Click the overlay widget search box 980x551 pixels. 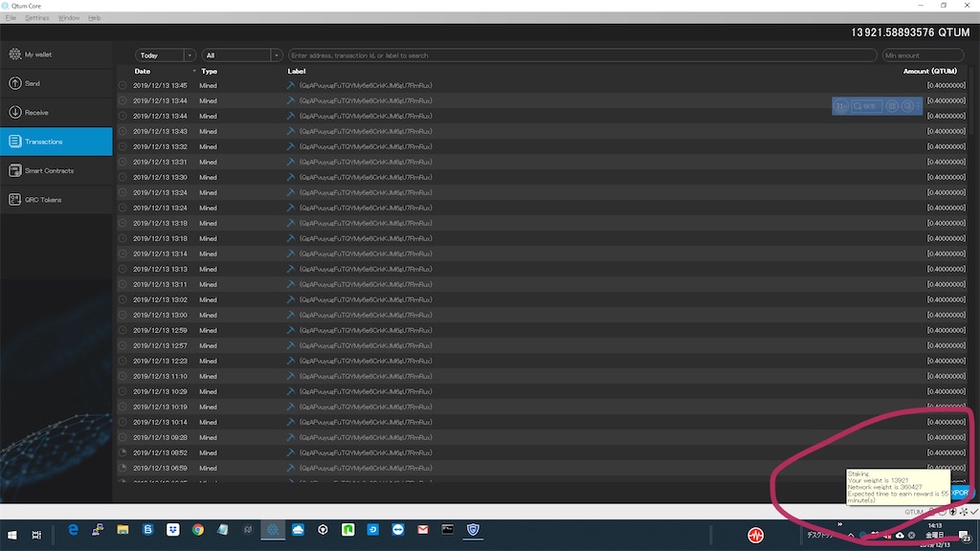867,106
